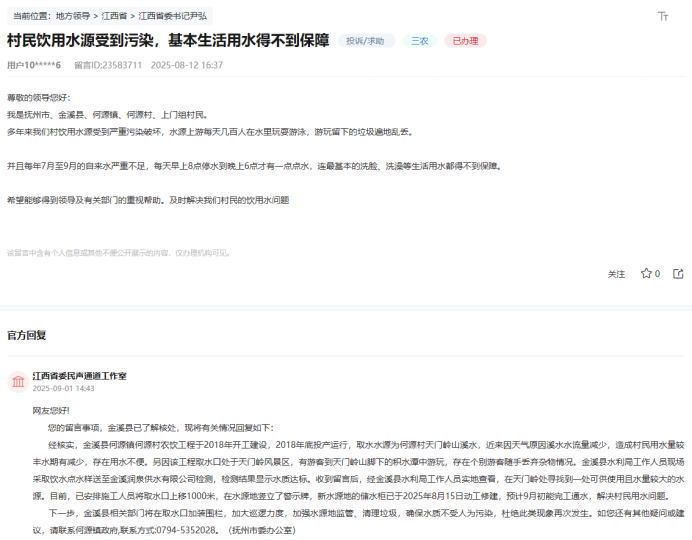Click the 投诉/求助 tag

(366, 41)
